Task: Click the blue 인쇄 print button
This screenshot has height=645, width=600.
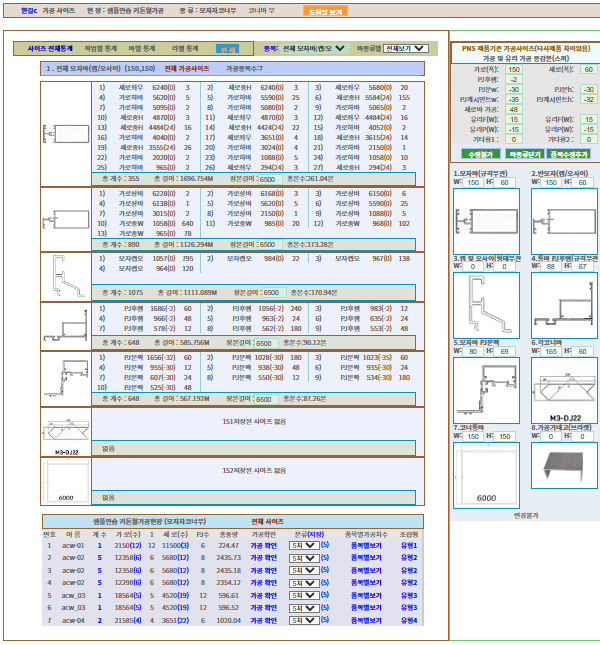Action: (x=227, y=49)
